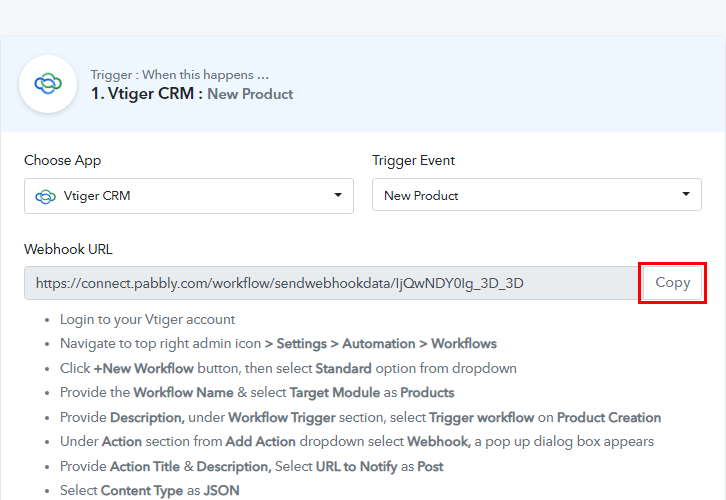The image size is (726, 500).
Task: Click the 'Choose App' label
Action: 63,160
